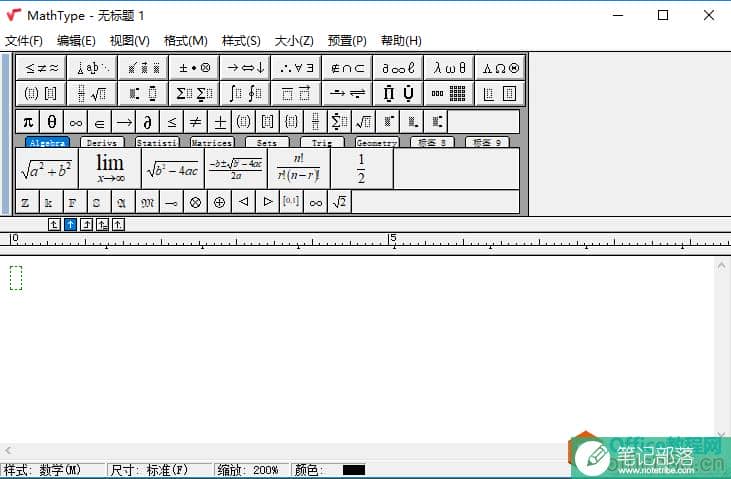Insert the curly braces template
This screenshot has height=479, width=731.
coord(291,122)
